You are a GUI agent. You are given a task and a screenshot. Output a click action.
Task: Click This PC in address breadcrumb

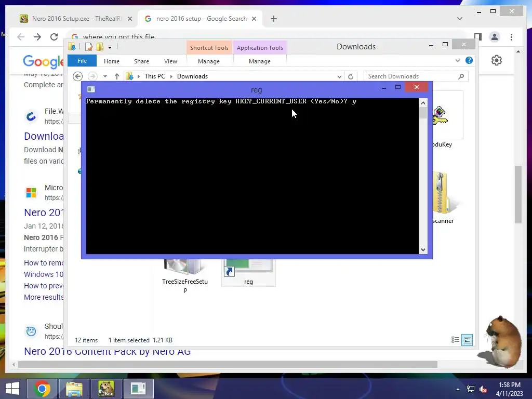(155, 76)
